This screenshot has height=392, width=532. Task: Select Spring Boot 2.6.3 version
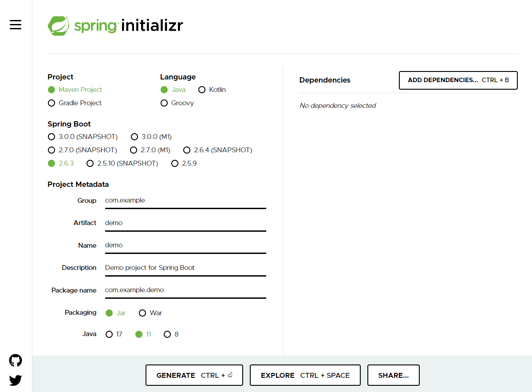61,163
